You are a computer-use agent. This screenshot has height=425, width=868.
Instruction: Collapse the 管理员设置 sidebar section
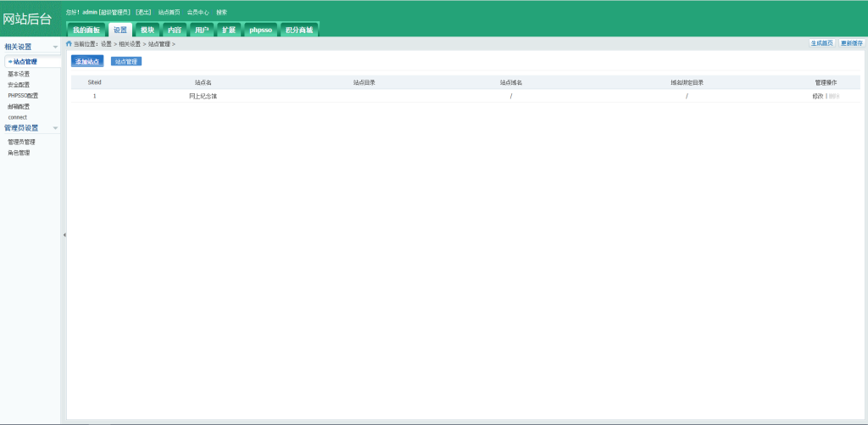pos(56,128)
